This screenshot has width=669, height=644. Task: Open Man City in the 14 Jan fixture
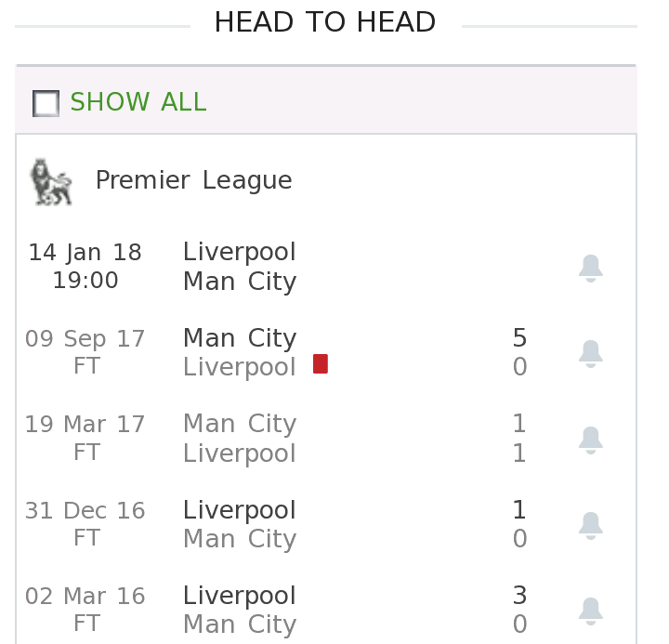point(240,282)
